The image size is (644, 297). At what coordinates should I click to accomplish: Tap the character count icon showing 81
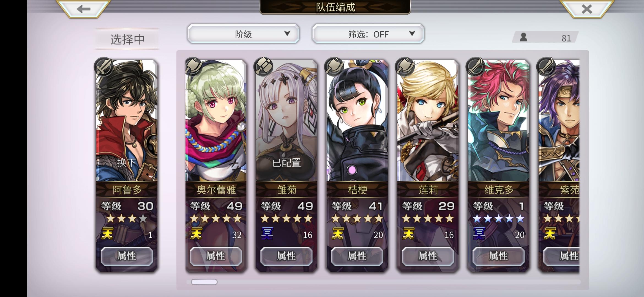click(x=523, y=37)
